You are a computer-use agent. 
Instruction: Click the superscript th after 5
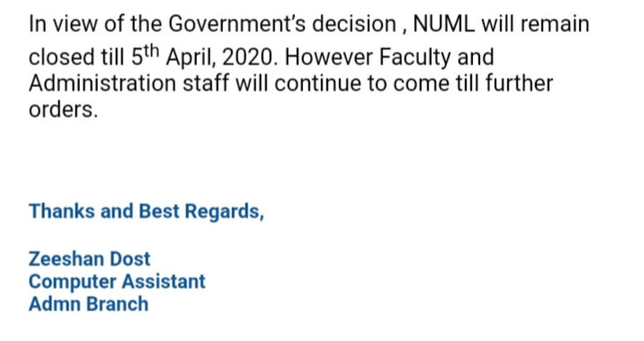[151, 51]
